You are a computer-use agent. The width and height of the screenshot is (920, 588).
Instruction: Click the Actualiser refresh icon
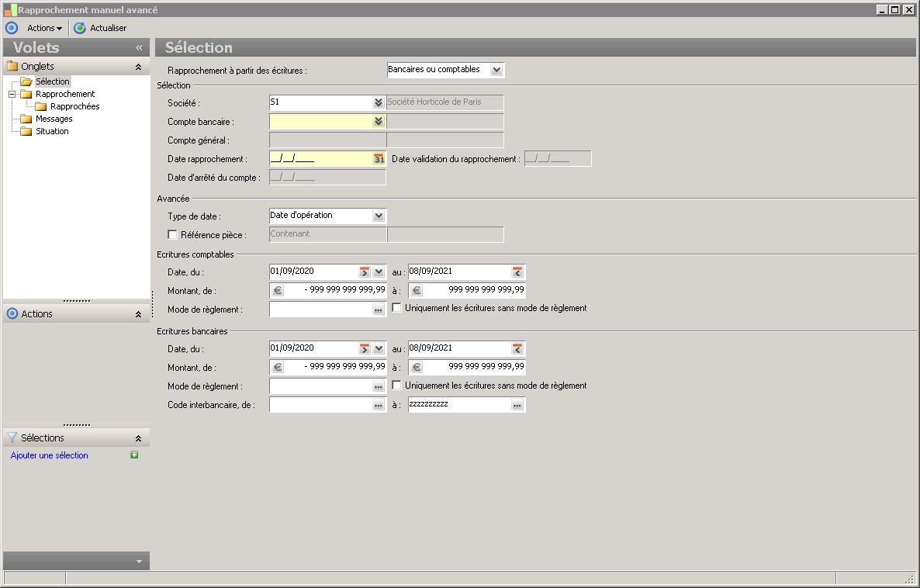tap(80, 28)
